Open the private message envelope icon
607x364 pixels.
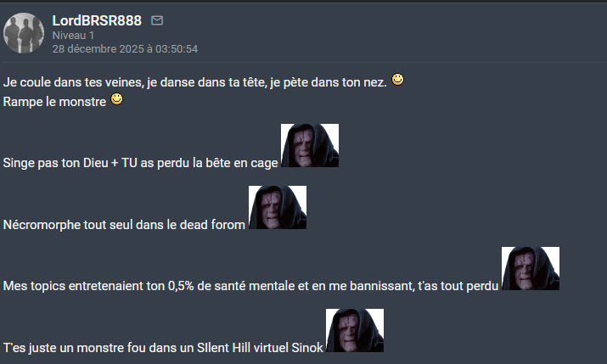coord(157,20)
